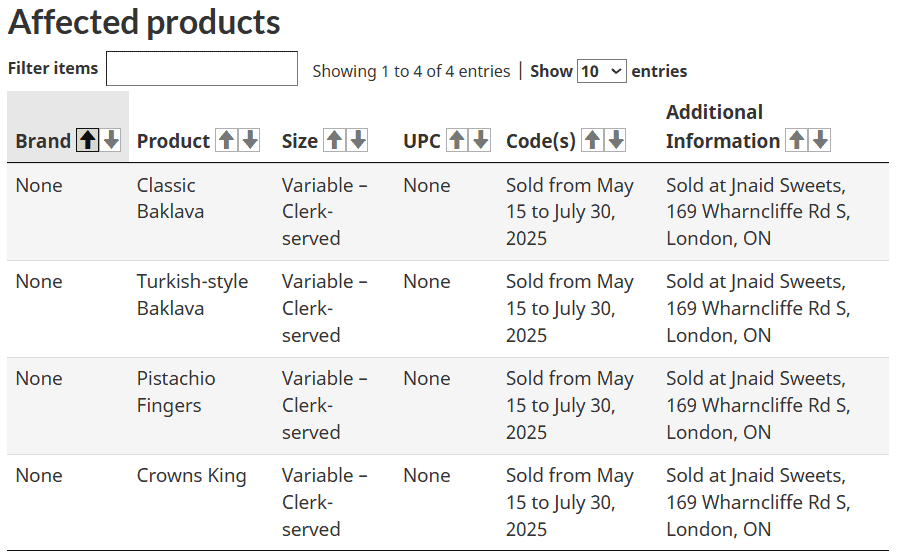Click the Brand column header label
Image resolution: width=898 pixels, height=560 pixels.
point(43,141)
